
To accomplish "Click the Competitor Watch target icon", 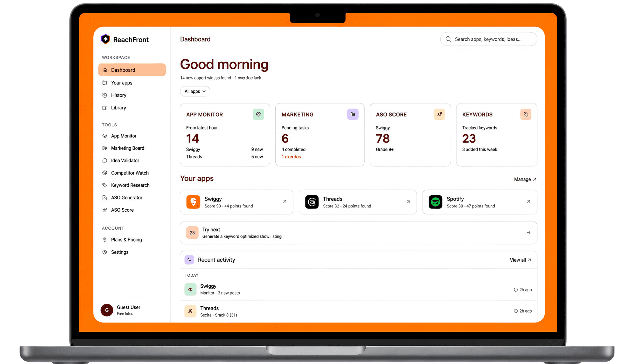I will (x=105, y=173).
